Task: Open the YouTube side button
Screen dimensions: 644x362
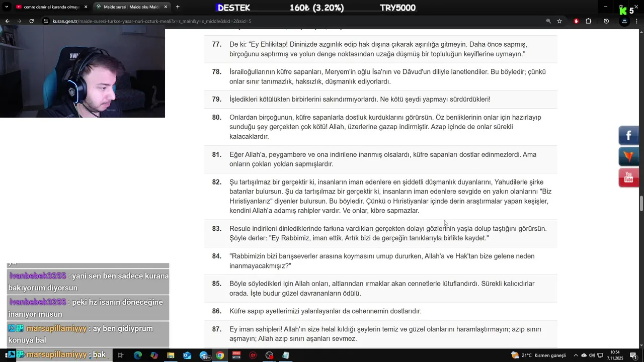Action: 629,177
